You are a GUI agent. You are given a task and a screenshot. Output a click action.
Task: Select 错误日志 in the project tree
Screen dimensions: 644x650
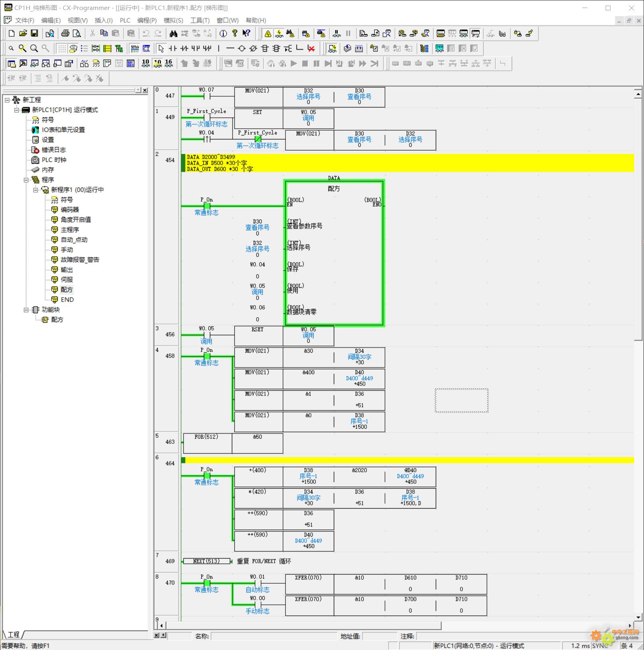[54, 150]
